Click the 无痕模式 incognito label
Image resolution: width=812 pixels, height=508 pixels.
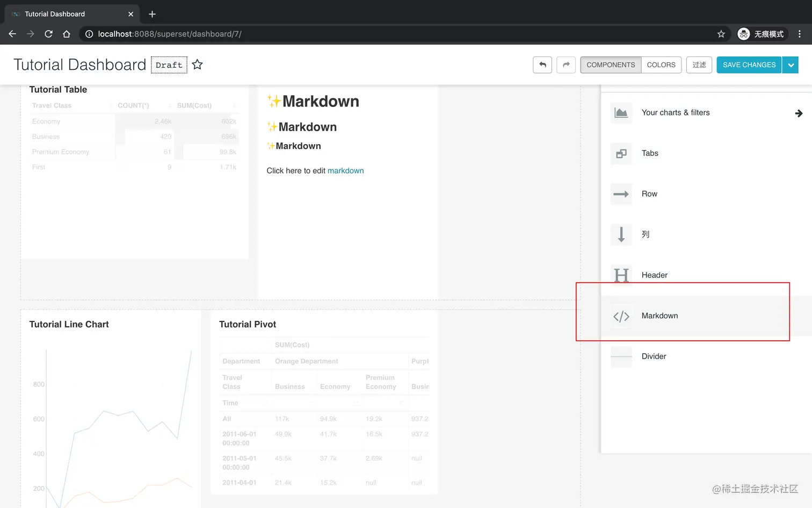point(769,34)
